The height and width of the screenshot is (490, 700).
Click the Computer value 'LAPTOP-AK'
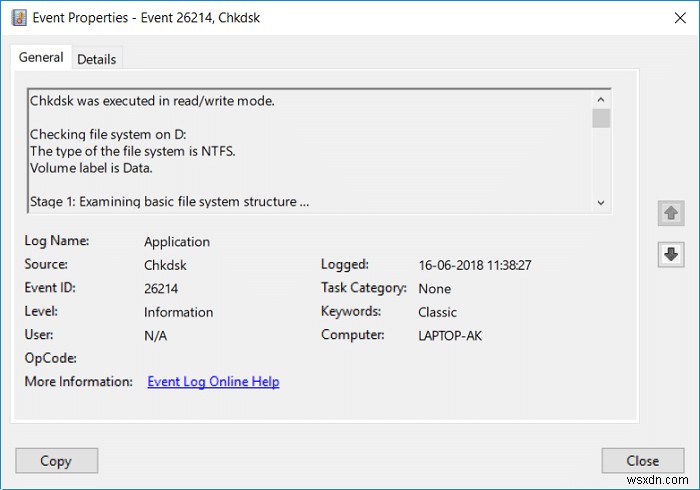[x=450, y=336]
